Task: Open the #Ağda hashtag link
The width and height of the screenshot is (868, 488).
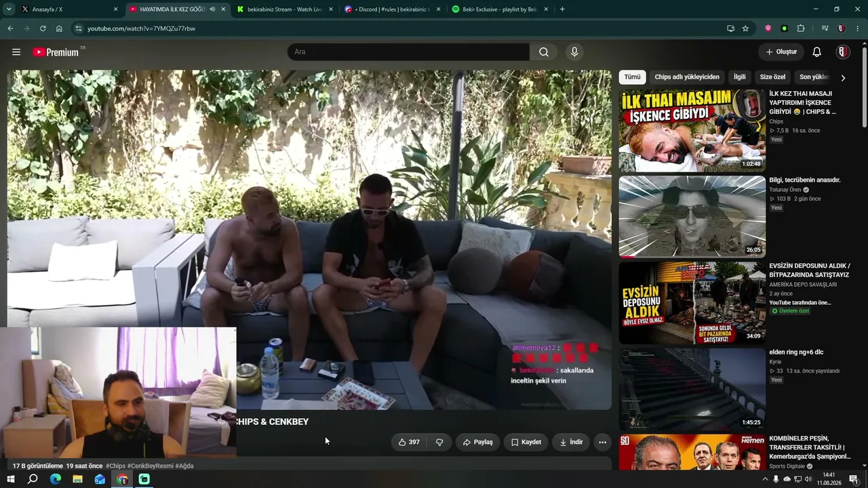Action: tap(184, 466)
